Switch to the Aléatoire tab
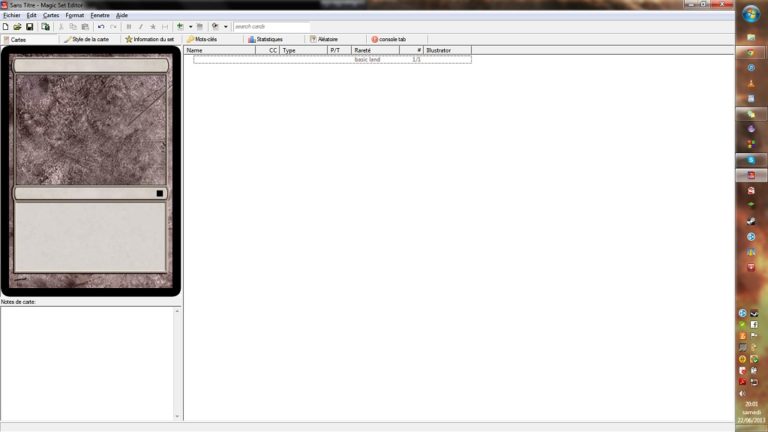 pyautogui.click(x=324, y=39)
